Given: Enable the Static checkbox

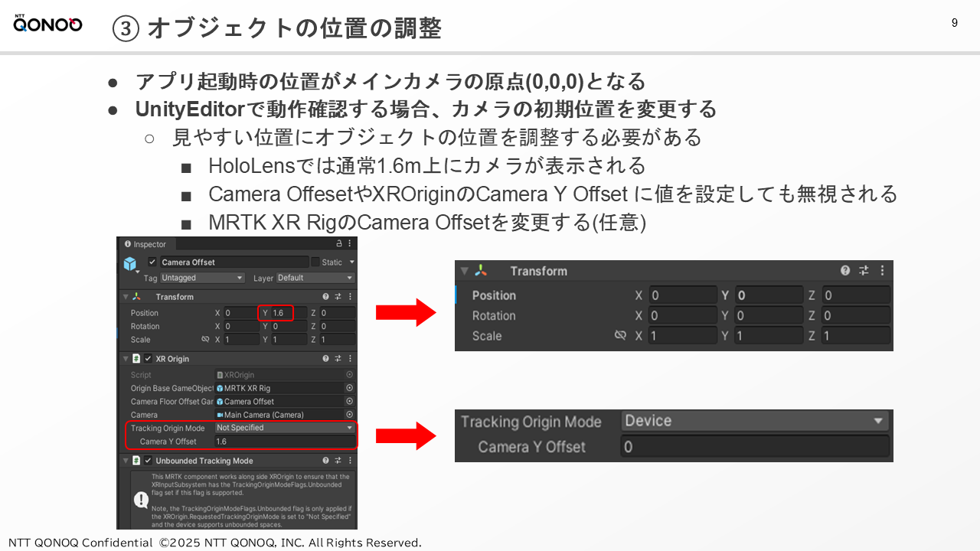Looking at the screenshot, I should click(x=315, y=262).
